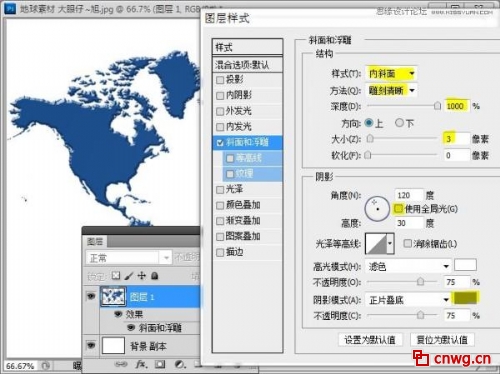Click the fx add layer style icon
This screenshot has height=374, width=500.
[141, 364]
